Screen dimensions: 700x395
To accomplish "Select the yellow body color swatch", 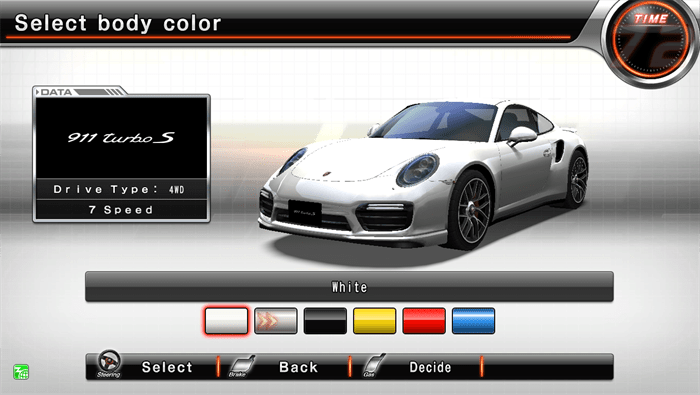I will tap(375, 320).
